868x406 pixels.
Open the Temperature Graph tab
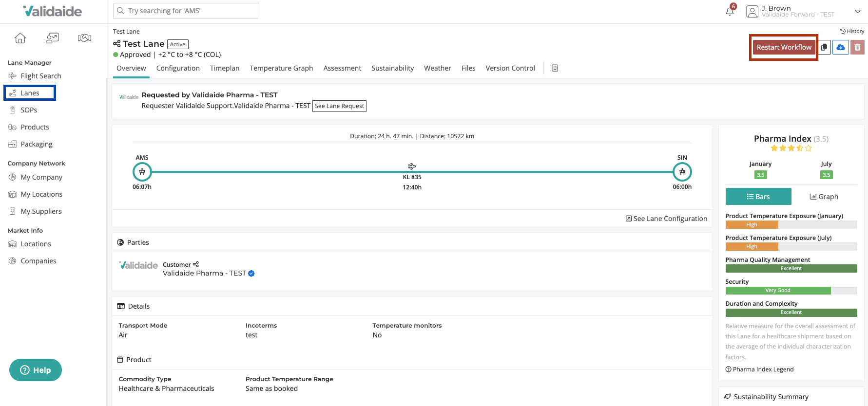tap(281, 68)
